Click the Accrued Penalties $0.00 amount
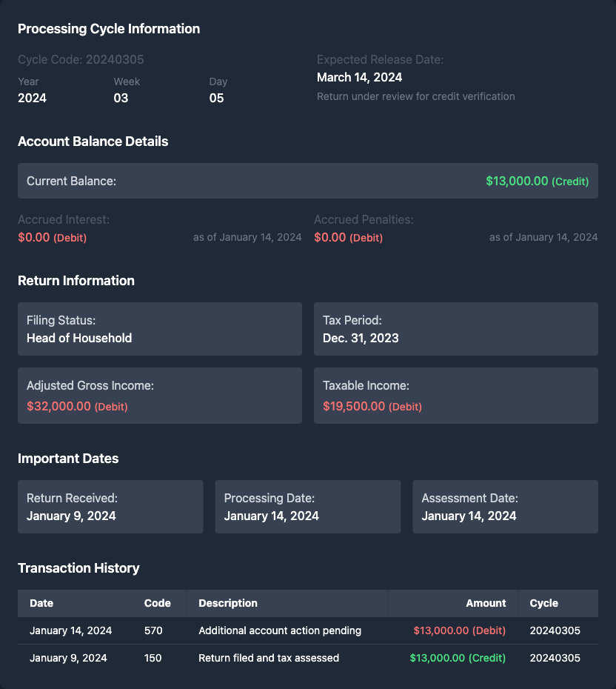This screenshot has width=616, height=689. (330, 238)
